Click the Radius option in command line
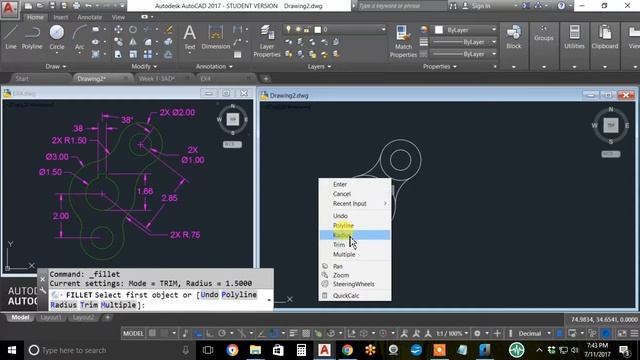The height and width of the screenshot is (360, 640). click(x=63, y=305)
